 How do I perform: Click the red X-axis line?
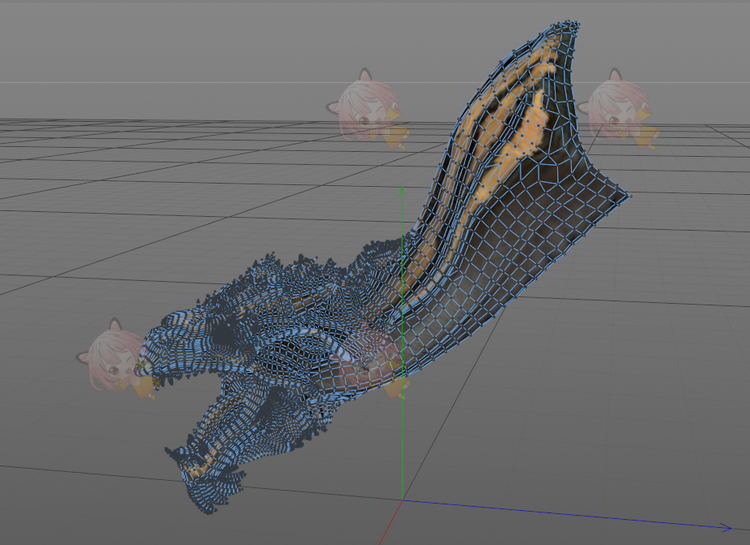pos(391,523)
